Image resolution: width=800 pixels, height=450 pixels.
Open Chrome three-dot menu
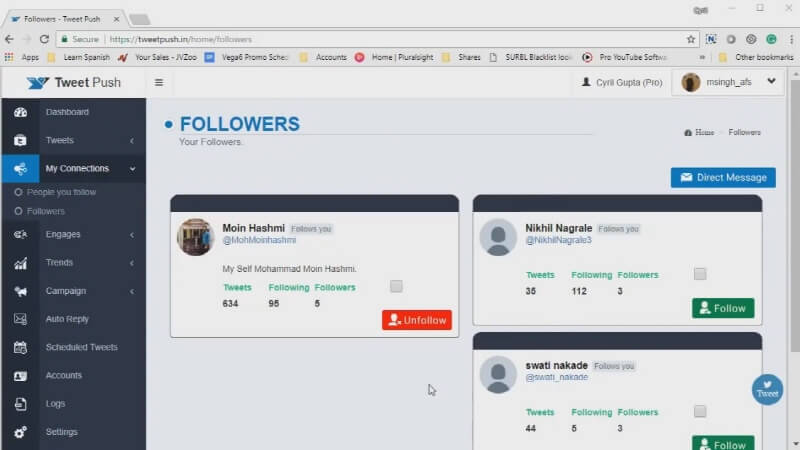pos(791,39)
